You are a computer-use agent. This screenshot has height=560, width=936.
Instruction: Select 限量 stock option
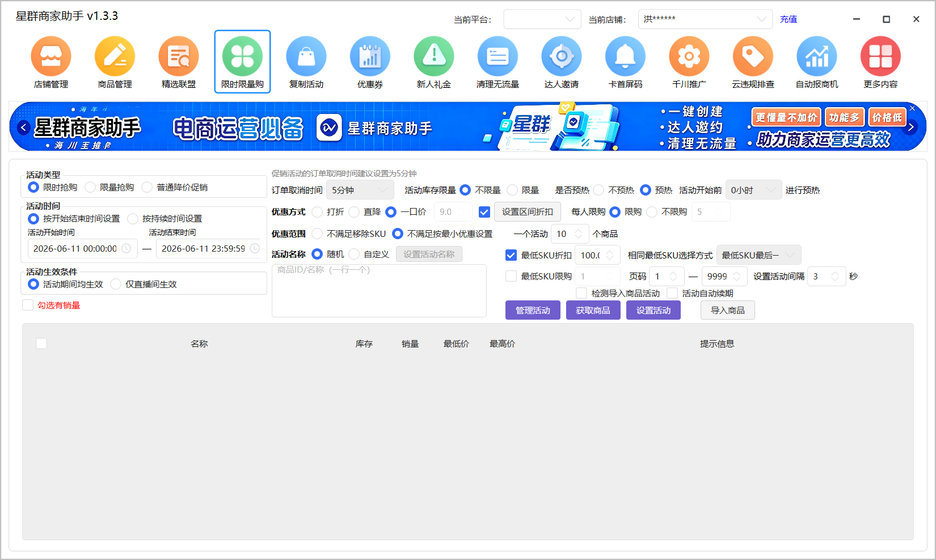(x=512, y=190)
